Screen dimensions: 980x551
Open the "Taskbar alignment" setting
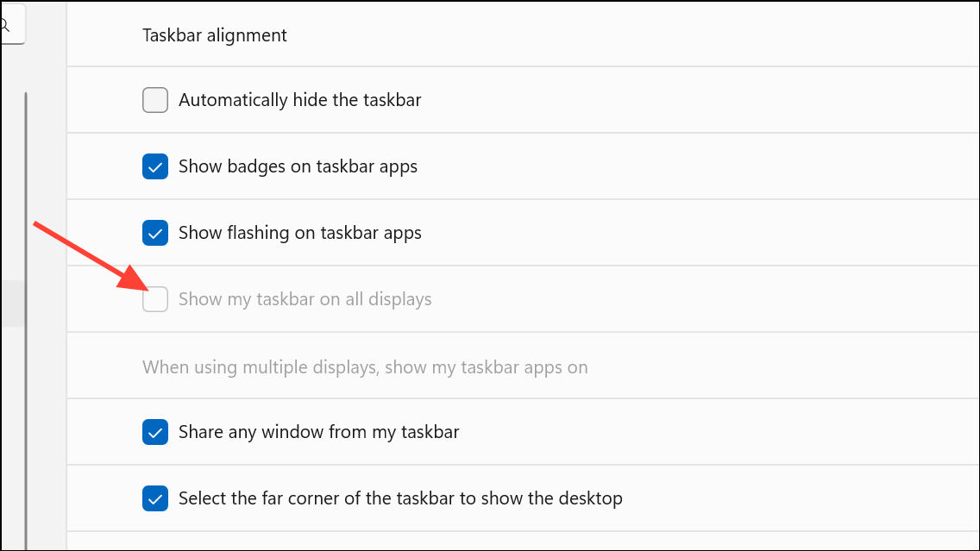(x=214, y=35)
